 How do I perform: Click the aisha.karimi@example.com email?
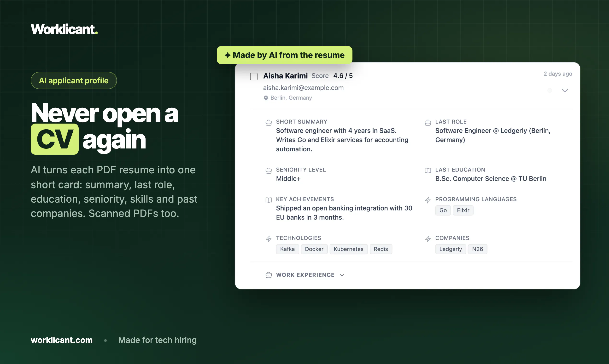click(303, 88)
